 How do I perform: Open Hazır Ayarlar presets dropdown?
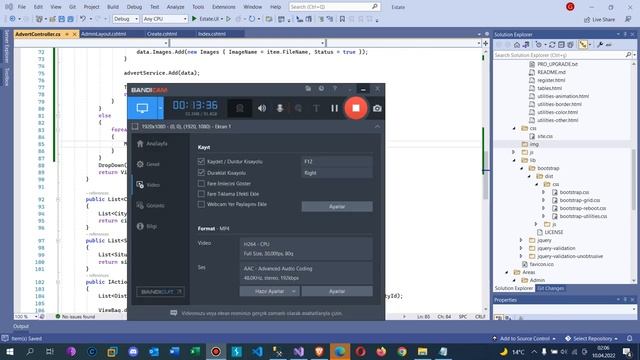pos(269,291)
